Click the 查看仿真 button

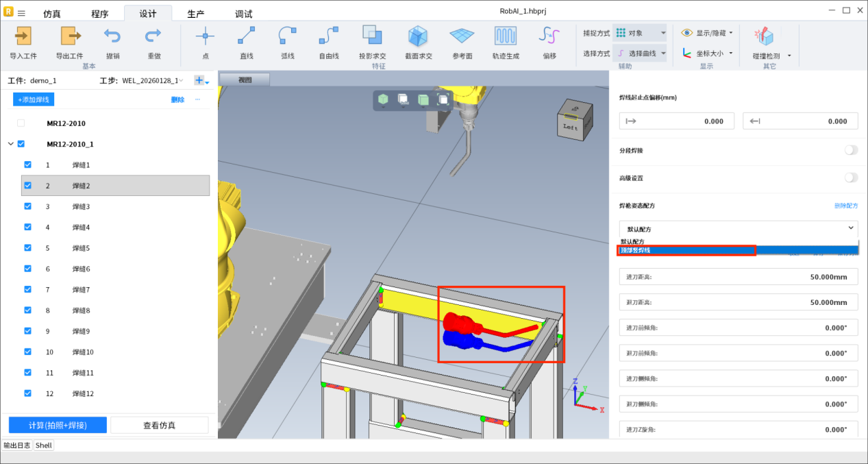point(159,425)
